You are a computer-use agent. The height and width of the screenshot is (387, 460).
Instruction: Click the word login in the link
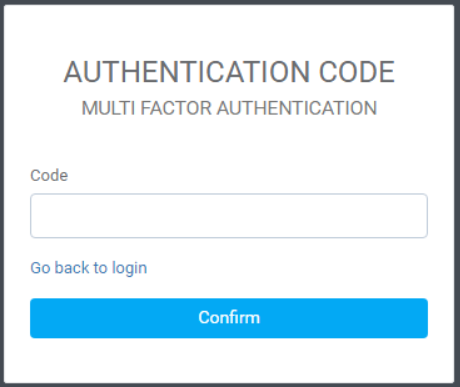coord(129,269)
